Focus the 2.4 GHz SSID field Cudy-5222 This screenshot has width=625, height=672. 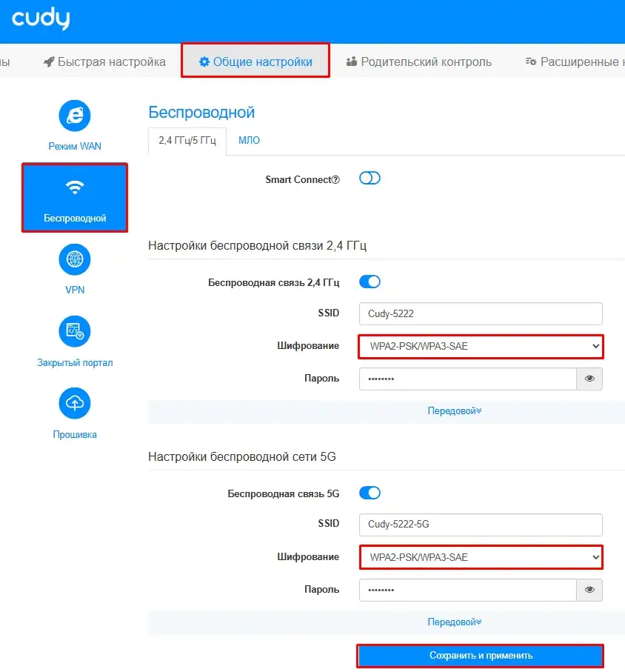click(481, 313)
